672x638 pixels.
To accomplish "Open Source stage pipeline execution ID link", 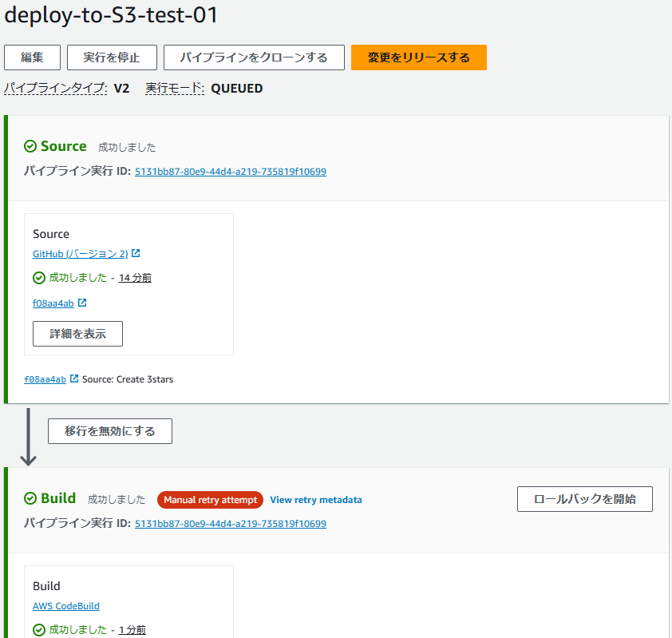I will point(231,172).
